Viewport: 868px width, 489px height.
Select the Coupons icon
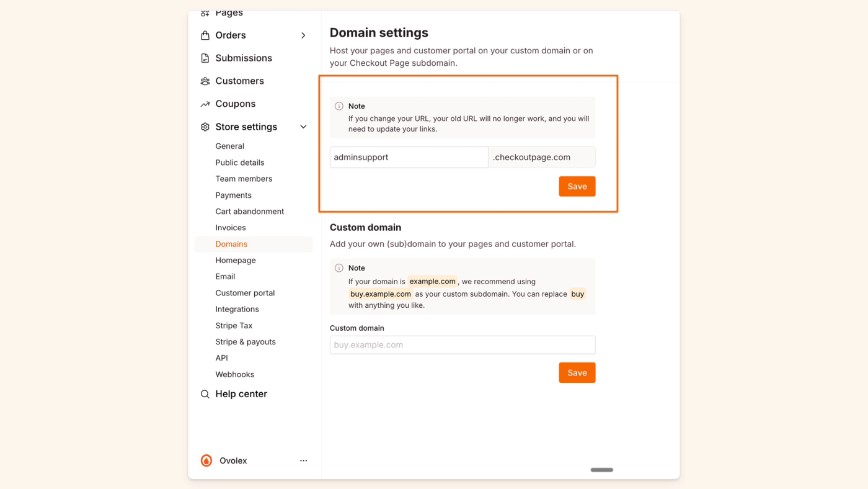coord(205,104)
